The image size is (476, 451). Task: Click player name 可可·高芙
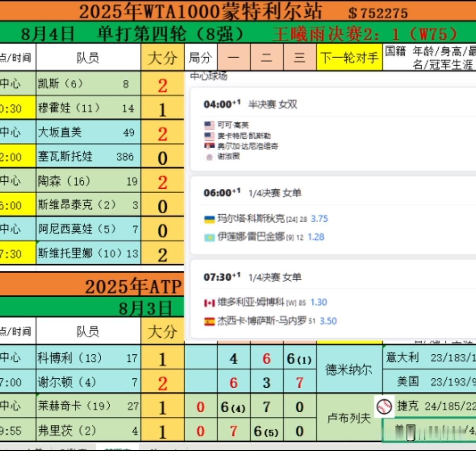tap(233, 125)
